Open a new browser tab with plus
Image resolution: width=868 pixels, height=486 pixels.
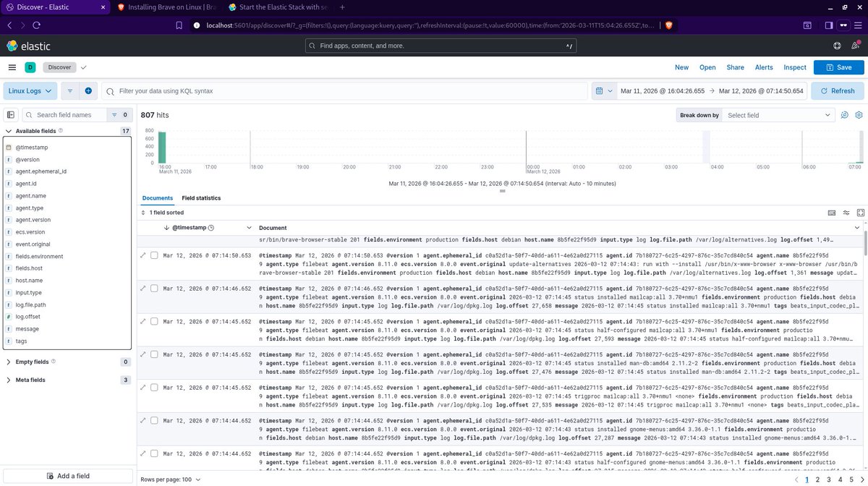[343, 7]
